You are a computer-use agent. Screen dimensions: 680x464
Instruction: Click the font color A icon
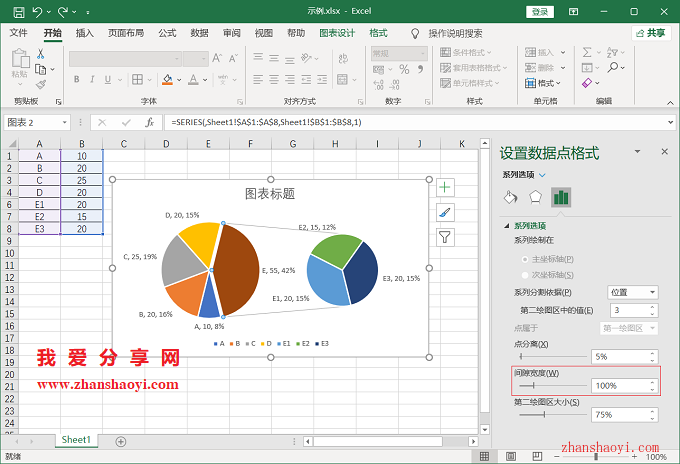(x=193, y=79)
